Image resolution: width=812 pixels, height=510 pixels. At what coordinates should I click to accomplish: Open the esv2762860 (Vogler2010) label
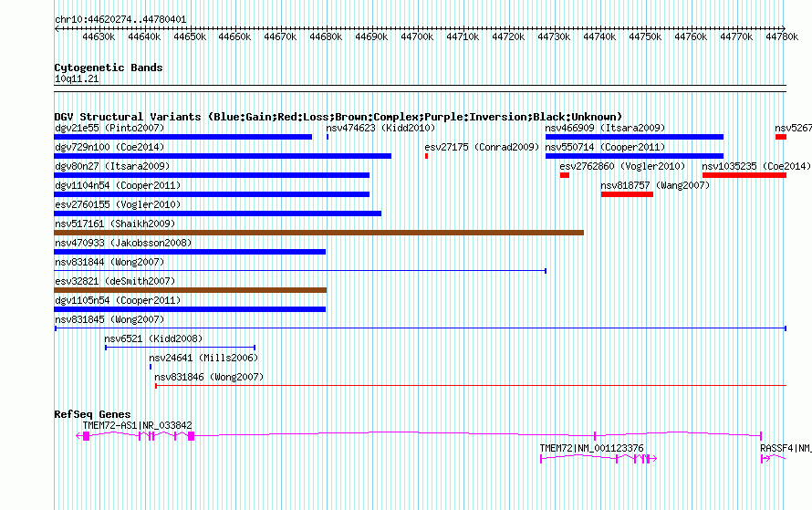tap(622, 166)
